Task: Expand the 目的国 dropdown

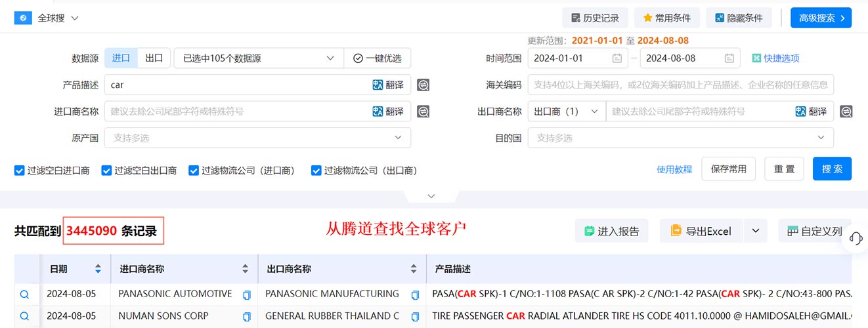Action: 681,138
